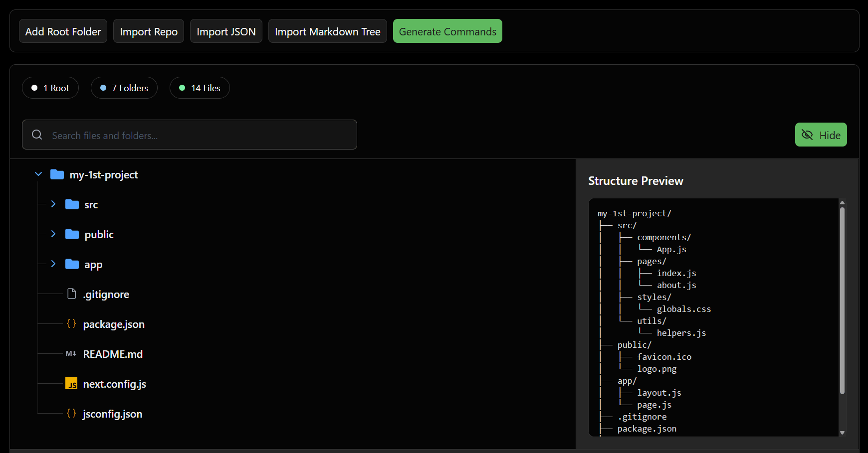Viewport: 868px width, 453px height.
Task: Click the app folder icon
Action: coord(72,264)
